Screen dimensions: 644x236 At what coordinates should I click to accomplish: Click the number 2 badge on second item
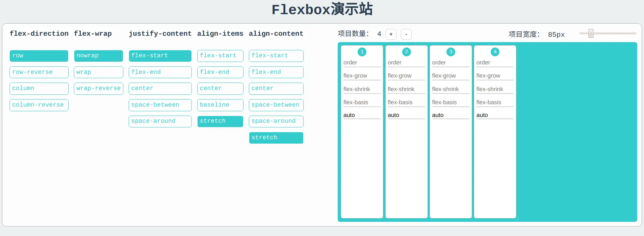pos(406,52)
